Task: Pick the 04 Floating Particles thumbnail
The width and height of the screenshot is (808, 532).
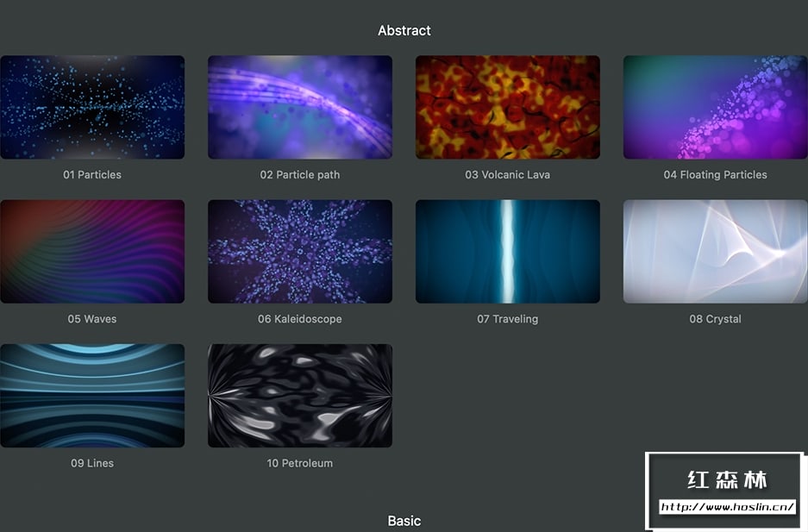Action: pyautogui.click(x=715, y=107)
